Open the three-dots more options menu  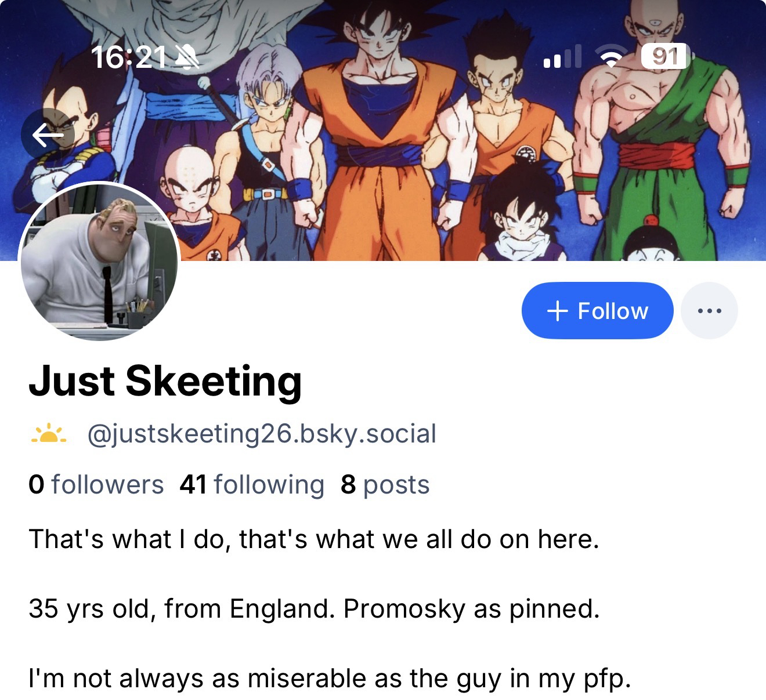(x=709, y=311)
